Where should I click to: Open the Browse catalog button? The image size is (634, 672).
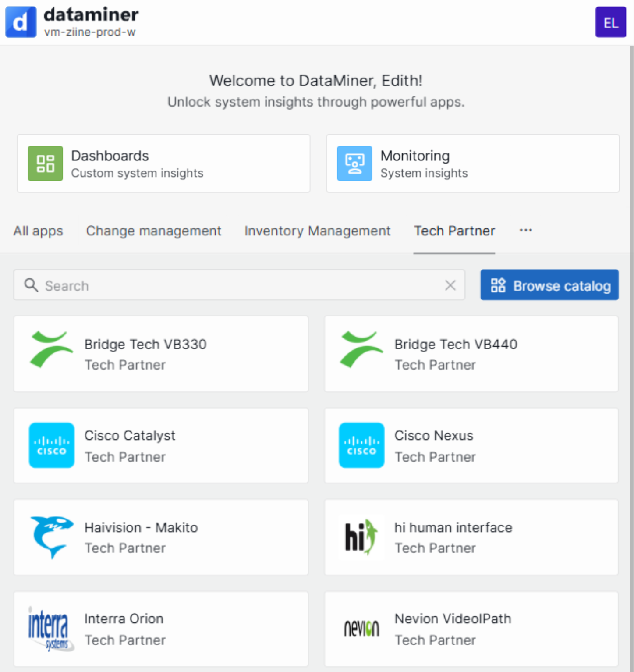point(549,285)
